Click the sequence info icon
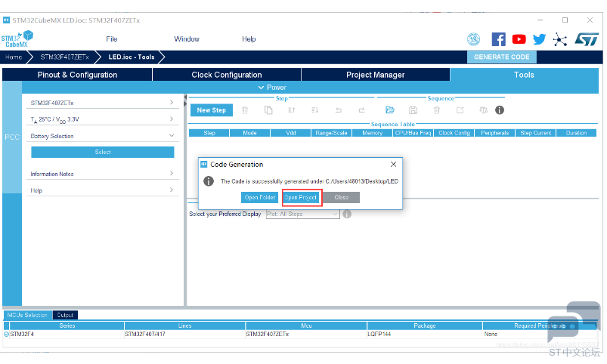The height and width of the screenshot is (364, 607). 500,110
